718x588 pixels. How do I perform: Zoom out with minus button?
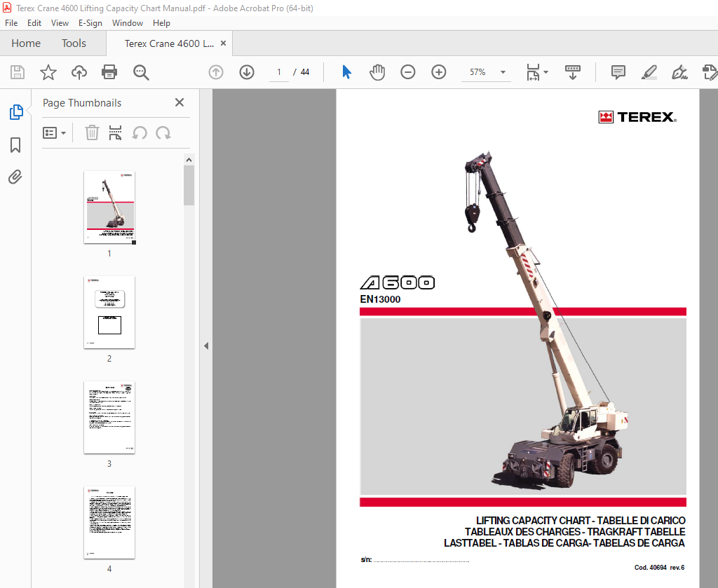click(x=407, y=72)
